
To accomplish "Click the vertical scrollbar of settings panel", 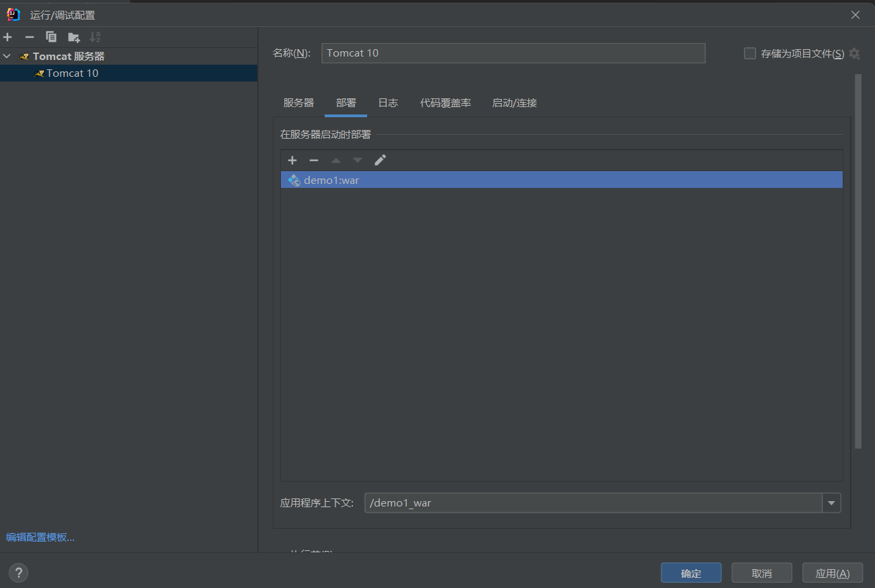I will [858, 261].
